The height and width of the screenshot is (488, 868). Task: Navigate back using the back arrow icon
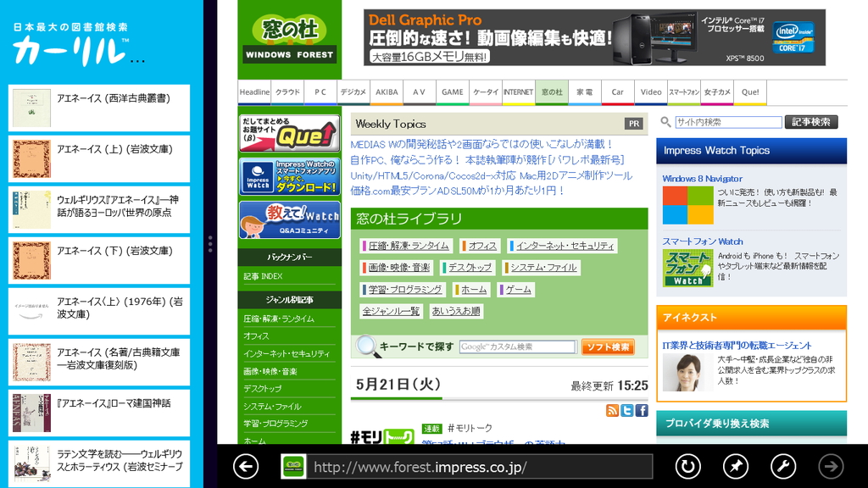(x=245, y=466)
